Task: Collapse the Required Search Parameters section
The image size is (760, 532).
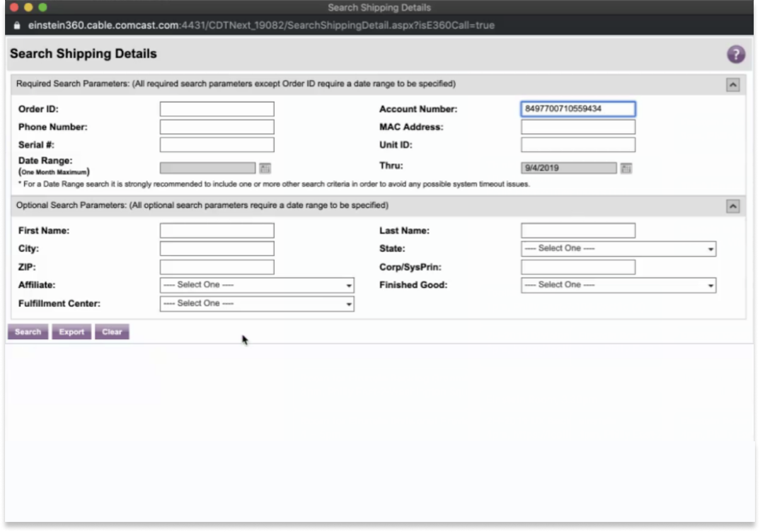Action: coord(732,84)
